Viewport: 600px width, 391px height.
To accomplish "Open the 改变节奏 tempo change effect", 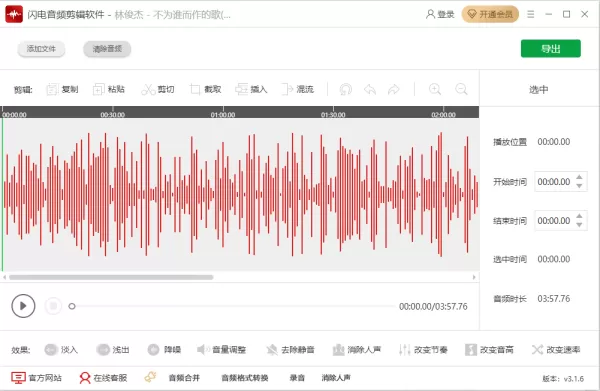I will coord(423,350).
